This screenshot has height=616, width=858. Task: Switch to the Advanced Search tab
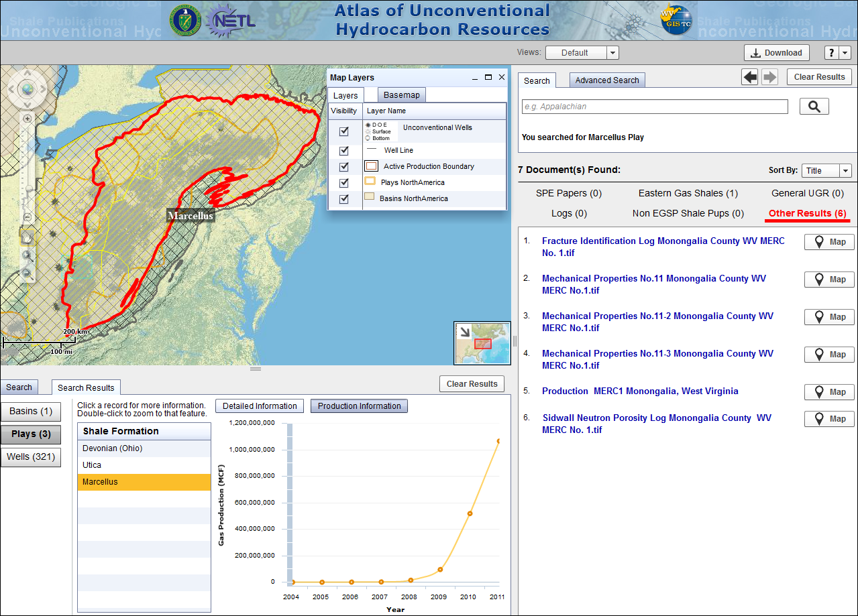tap(606, 80)
